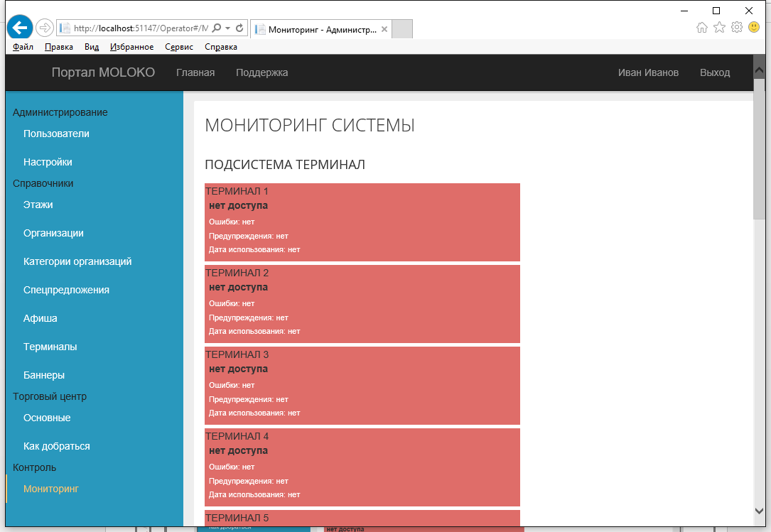Screen dimensions: 771x532
Task: Open favorites with the star icon
Action: point(719,28)
